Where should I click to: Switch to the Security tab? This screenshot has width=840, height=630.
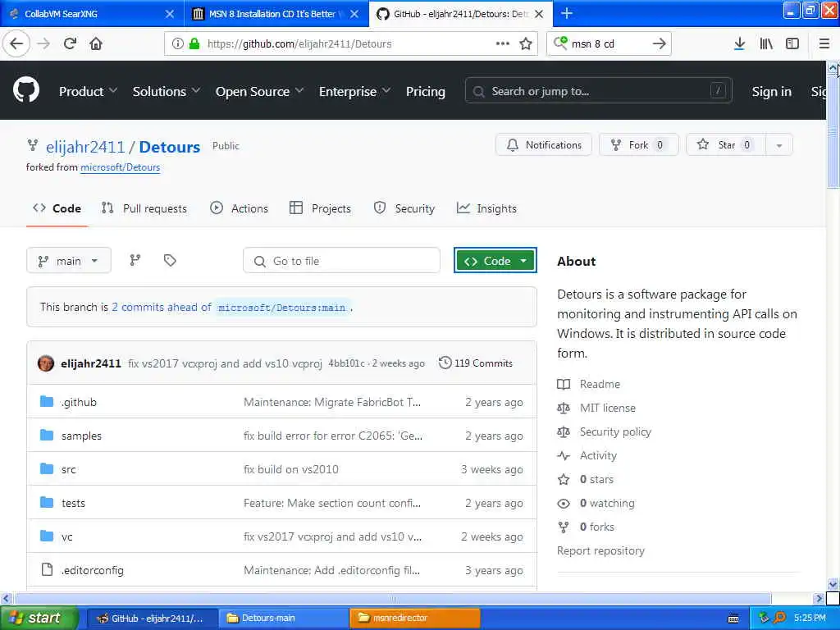coord(404,208)
